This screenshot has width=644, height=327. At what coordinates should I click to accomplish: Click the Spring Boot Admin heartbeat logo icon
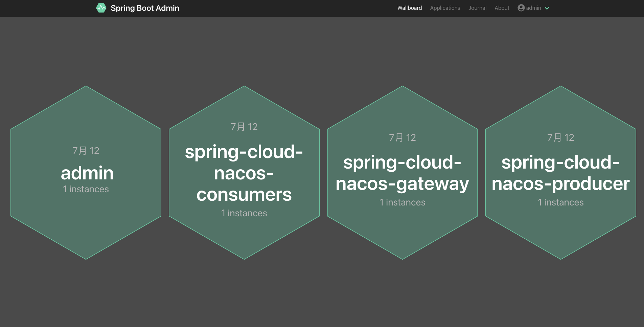pyautogui.click(x=101, y=8)
